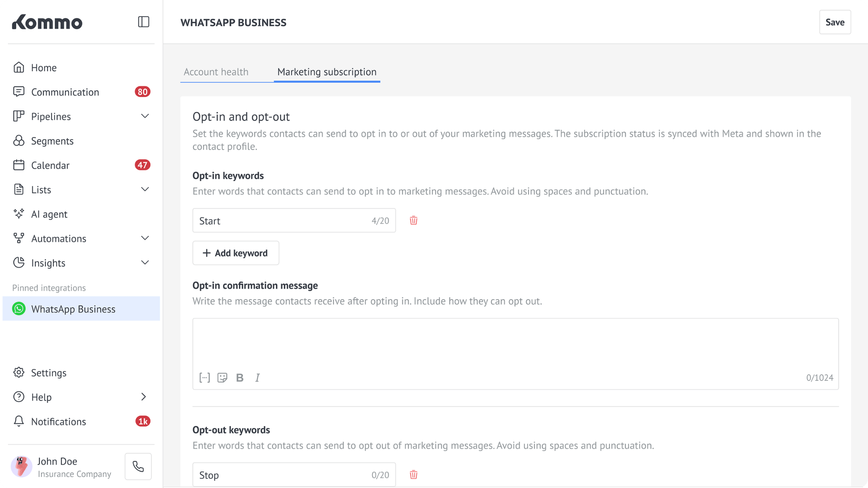Click the Insights pie chart icon

(19, 263)
